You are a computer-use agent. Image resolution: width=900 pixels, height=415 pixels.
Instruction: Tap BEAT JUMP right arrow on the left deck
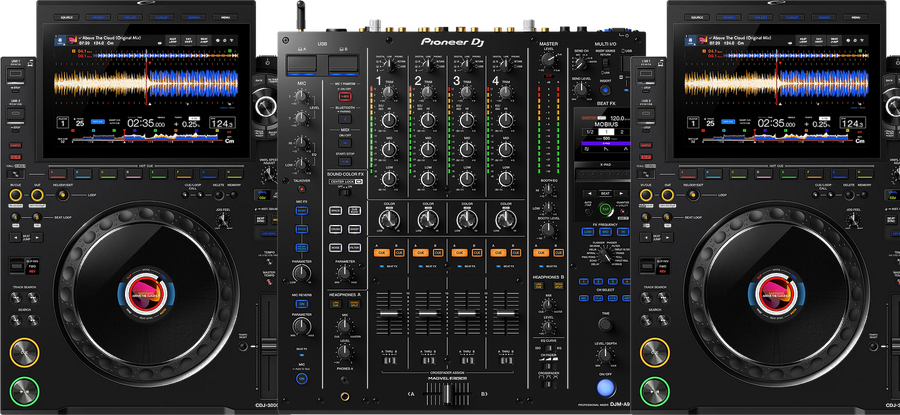(37, 237)
